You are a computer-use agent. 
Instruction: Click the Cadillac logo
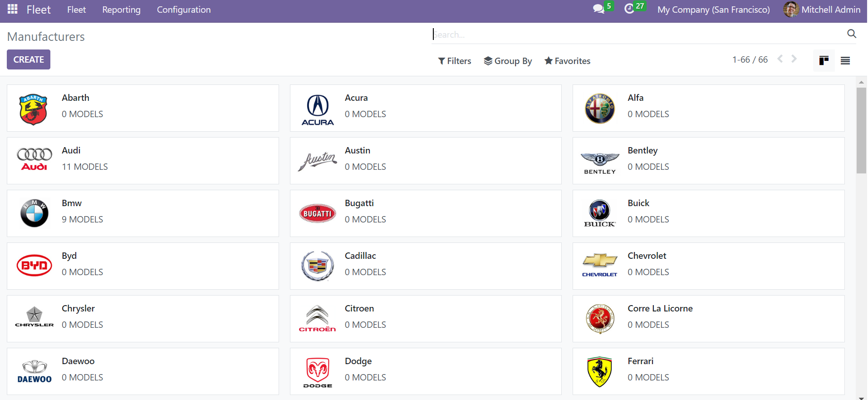pos(318,266)
